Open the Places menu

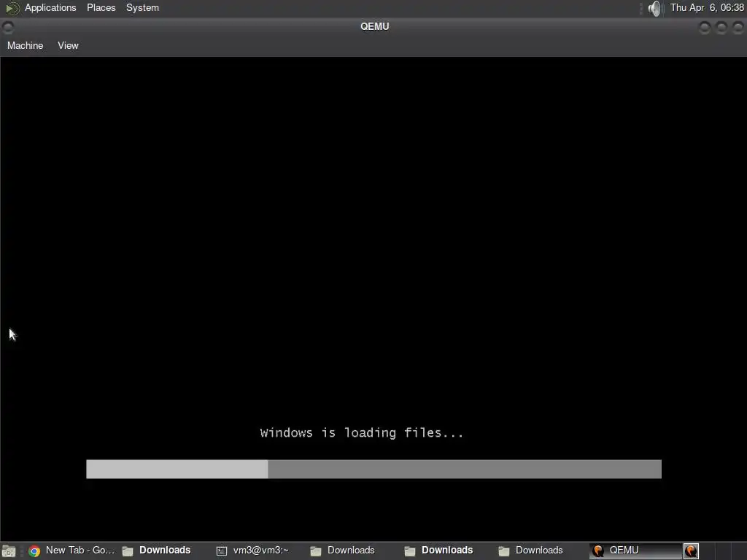tap(101, 7)
